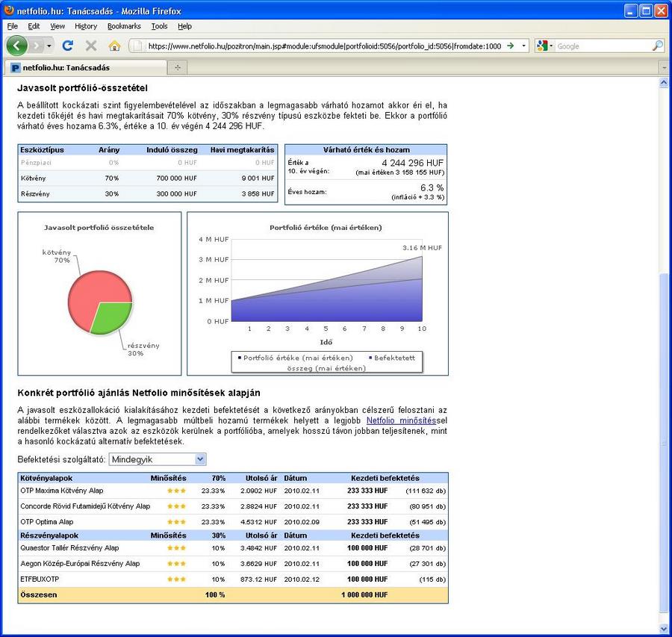Click the URL address field
Screen dimensions: 672x637
324,46
